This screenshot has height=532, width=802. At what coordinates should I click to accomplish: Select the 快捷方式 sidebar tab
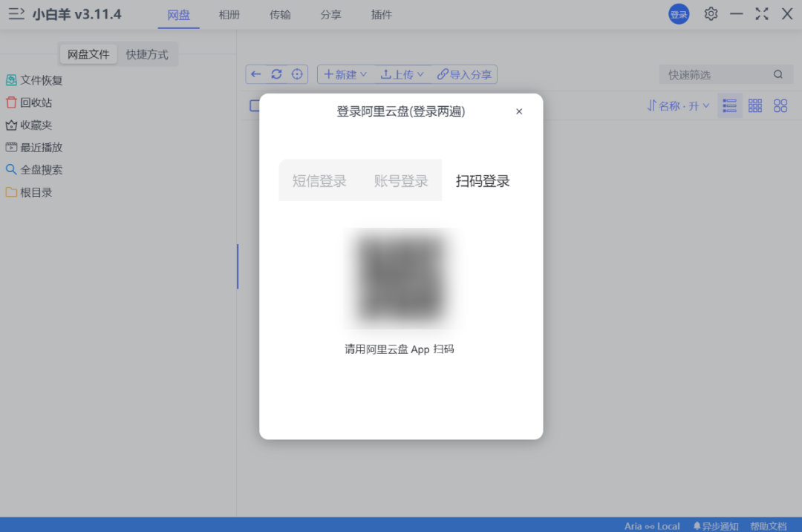tap(147, 54)
